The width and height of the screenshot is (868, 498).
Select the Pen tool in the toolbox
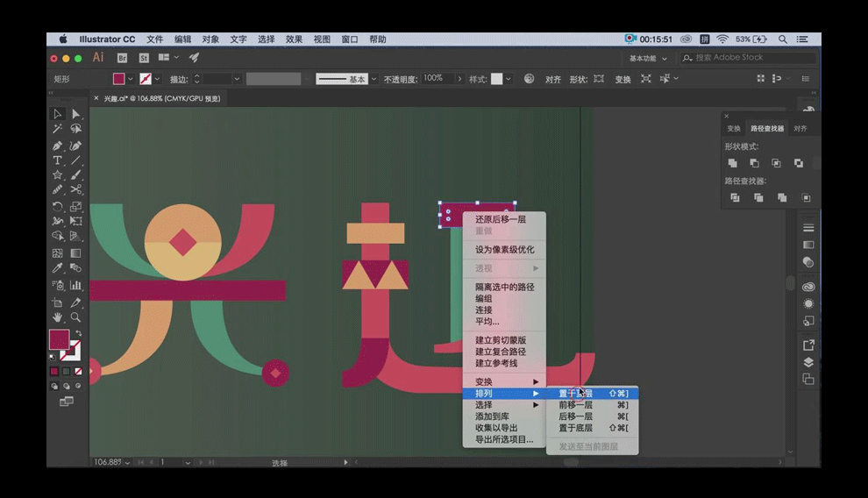(57, 146)
